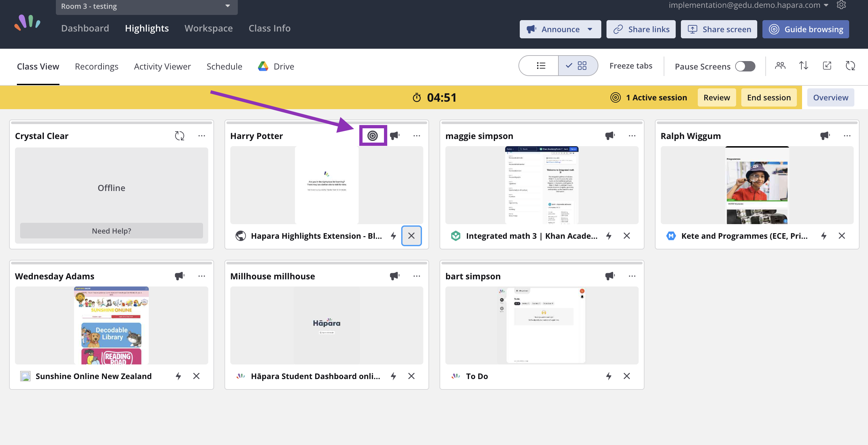Open Wednesday Adams' more options menu
The height and width of the screenshot is (445, 868).
coord(201,276)
